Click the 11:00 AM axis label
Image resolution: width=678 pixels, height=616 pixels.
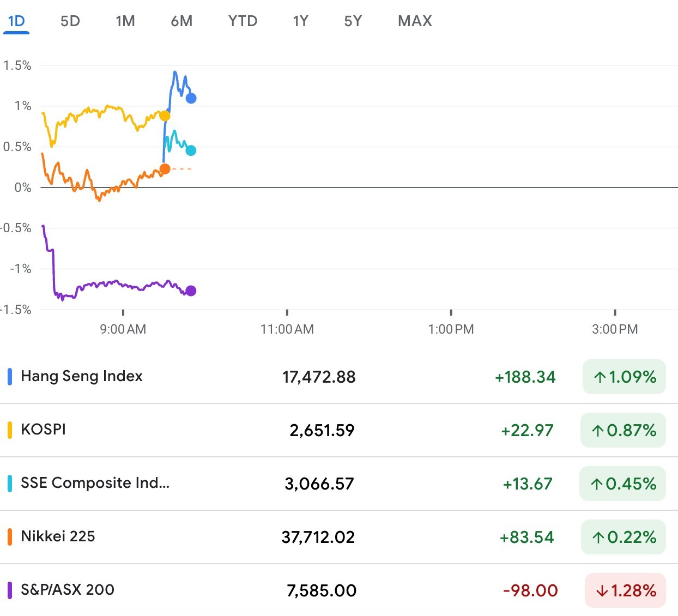coord(287,329)
